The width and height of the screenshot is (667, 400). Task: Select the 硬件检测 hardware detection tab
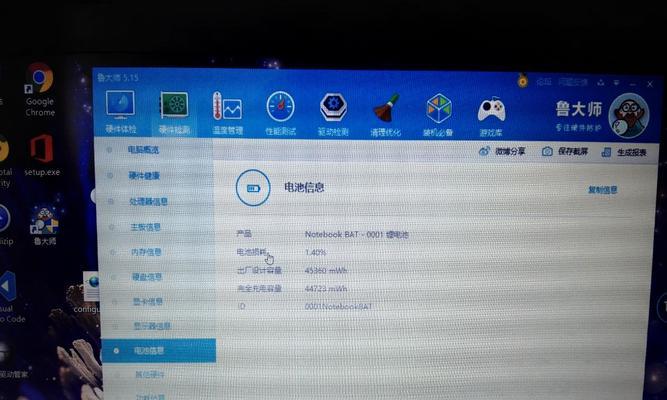(x=174, y=112)
